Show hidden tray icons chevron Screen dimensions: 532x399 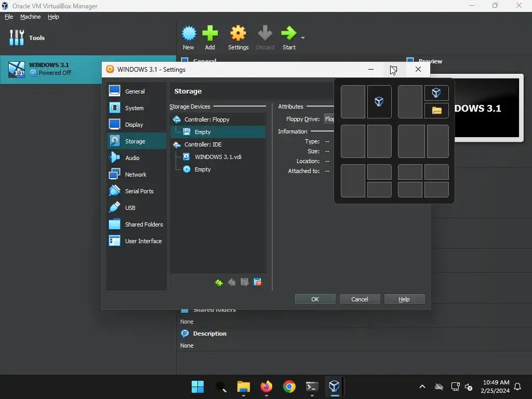point(422,387)
